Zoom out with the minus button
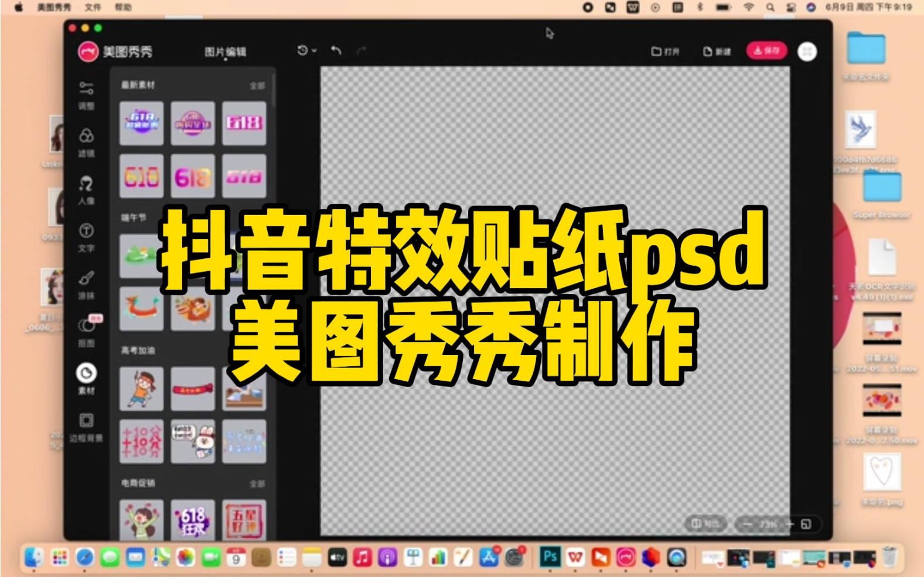The image size is (924, 577). pyautogui.click(x=747, y=524)
